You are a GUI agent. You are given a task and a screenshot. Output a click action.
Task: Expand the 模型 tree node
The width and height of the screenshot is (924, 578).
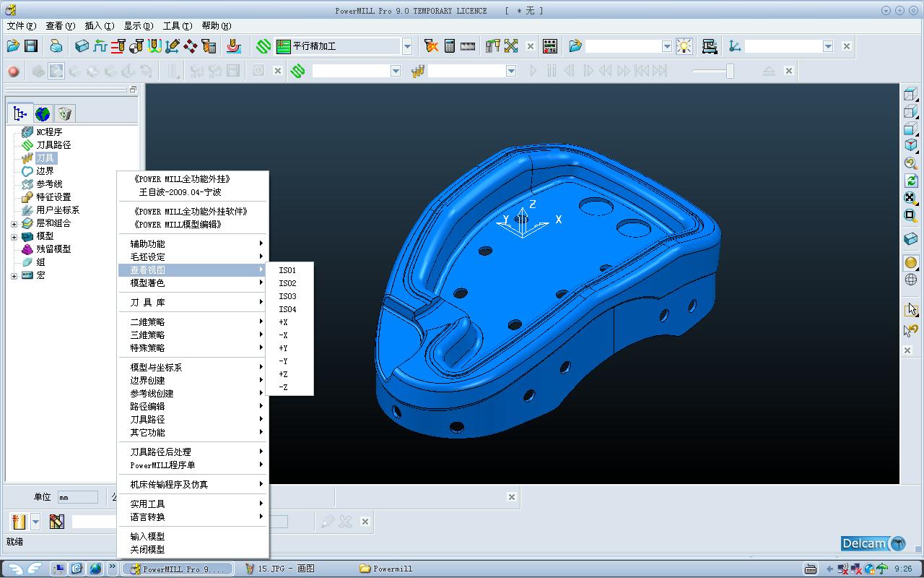[14, 237]
